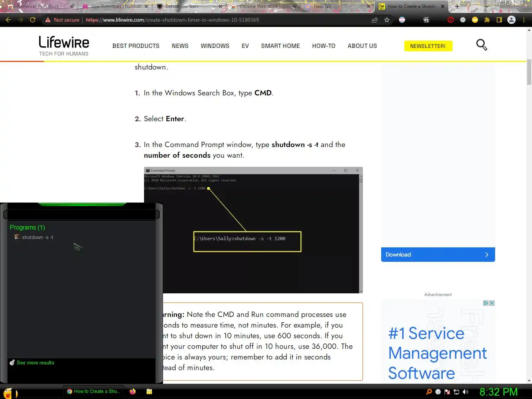Click the AdChoices triangle icon

coord(486,303)
